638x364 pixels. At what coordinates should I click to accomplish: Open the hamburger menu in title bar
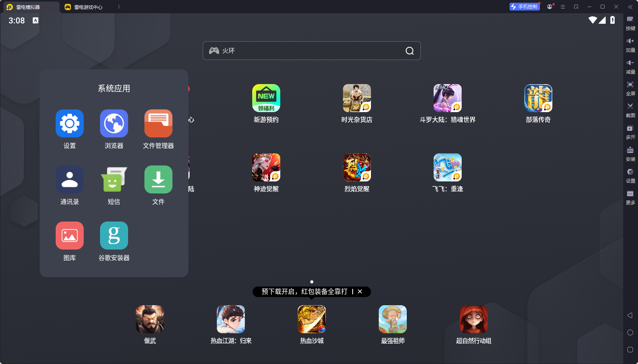point(563,7)
